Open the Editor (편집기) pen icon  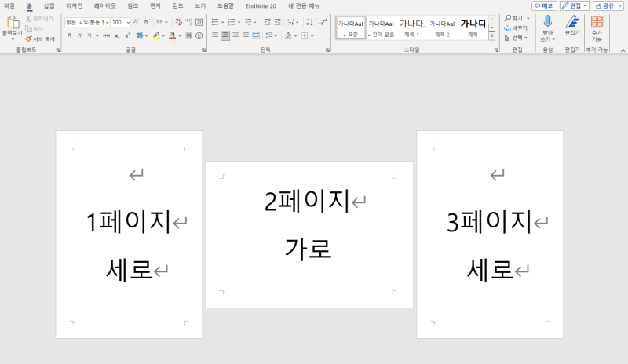tap(572, 22)
